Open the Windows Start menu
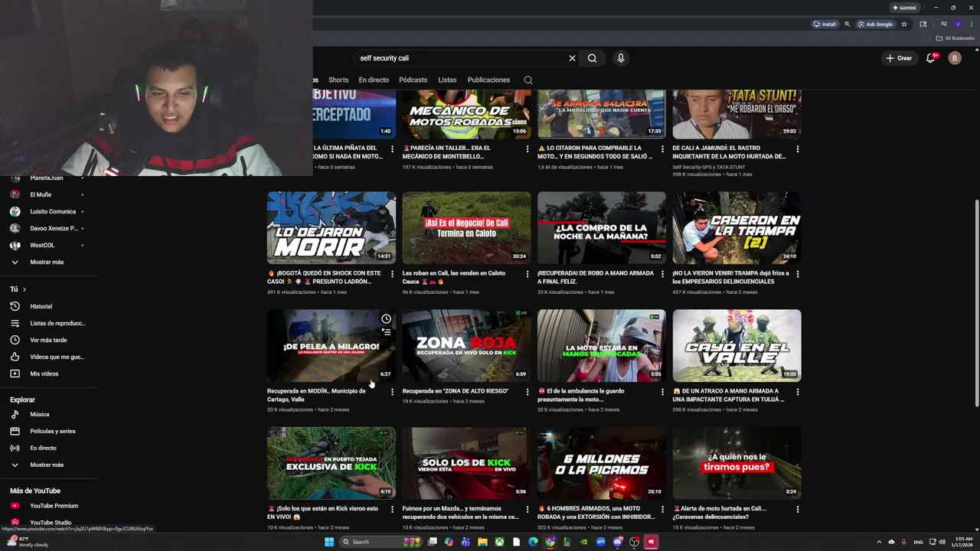This screenshot has width=980, height=551. [329, 542]
